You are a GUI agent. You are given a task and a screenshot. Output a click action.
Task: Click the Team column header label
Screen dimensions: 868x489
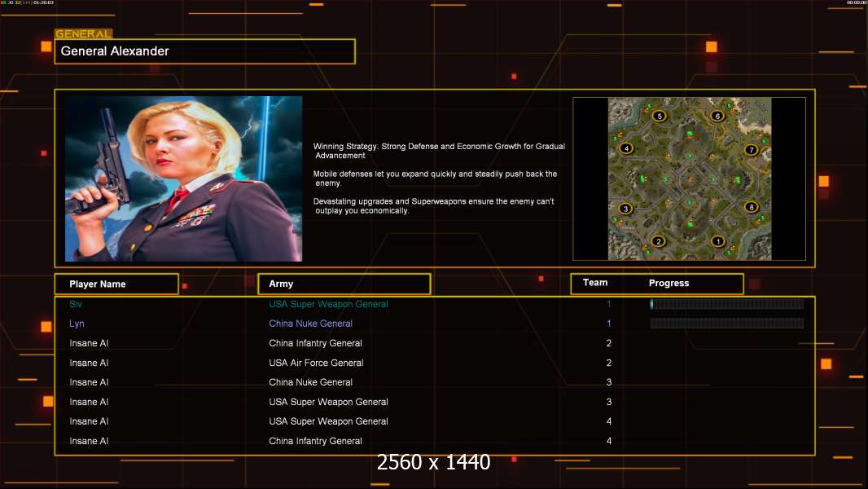[595, 283]
